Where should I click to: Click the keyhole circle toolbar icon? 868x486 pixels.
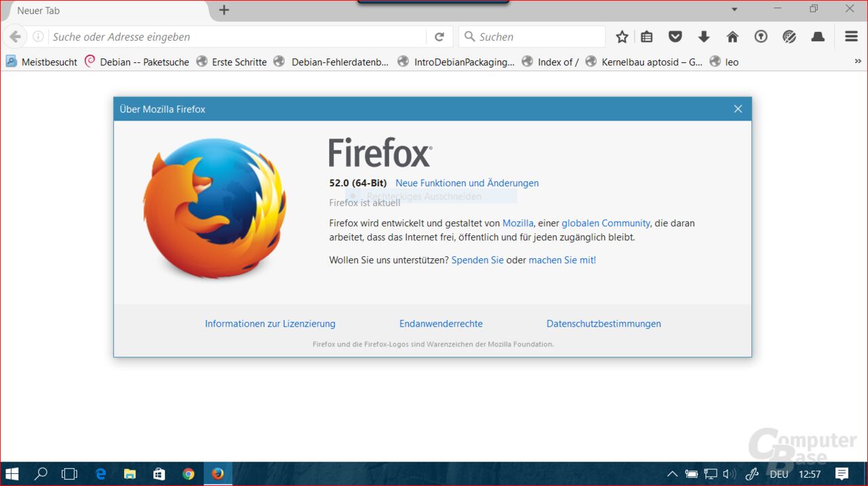tap(761, 37)
